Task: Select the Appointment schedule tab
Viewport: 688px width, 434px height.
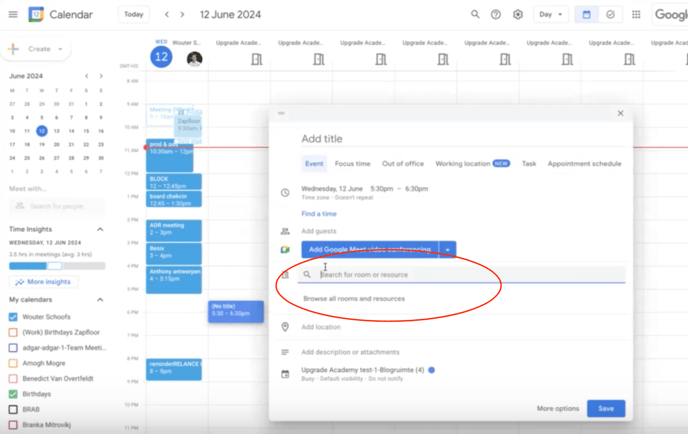Action: [584, 164]
